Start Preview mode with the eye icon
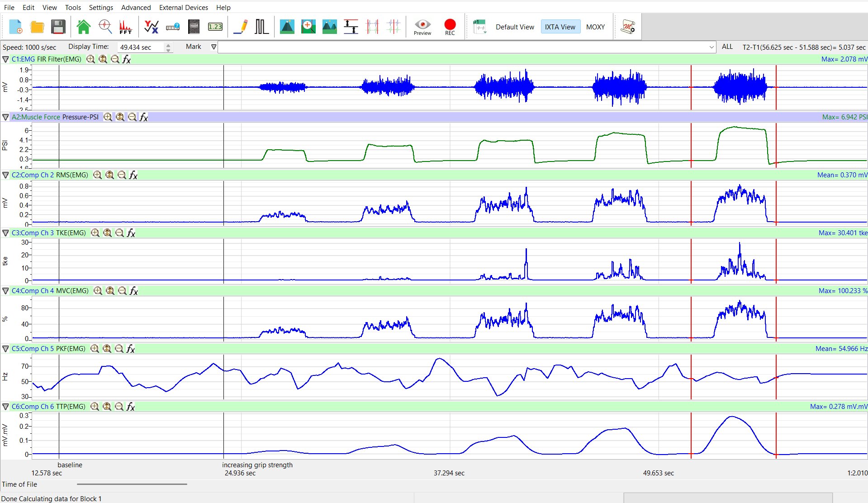This screenshot has width=868, height=503. [422, 27]
